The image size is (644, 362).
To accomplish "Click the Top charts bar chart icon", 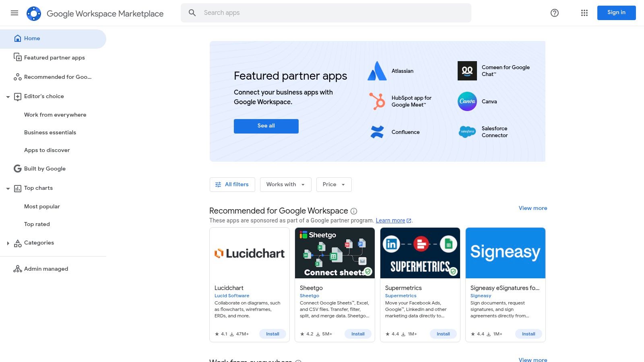I will (18, 188).
